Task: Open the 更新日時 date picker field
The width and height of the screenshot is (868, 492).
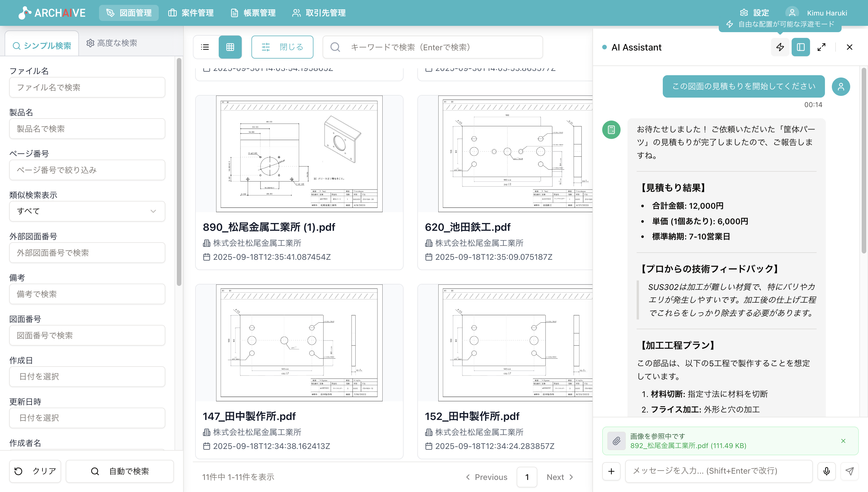Action: click(87, 418)
